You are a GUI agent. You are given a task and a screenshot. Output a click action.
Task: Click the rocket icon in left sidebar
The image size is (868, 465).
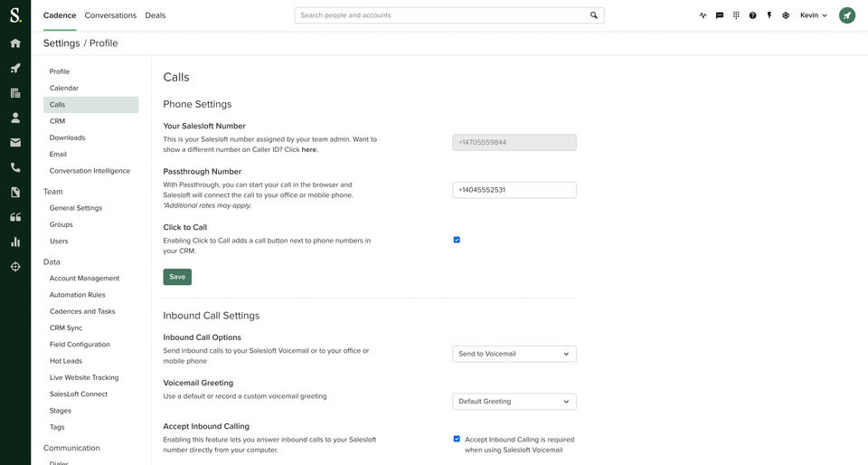coord(15,69)
